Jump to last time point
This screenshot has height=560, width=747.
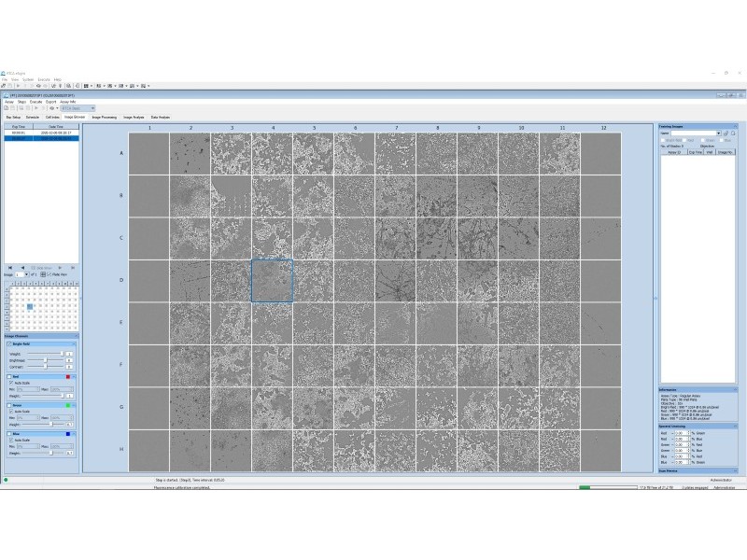click(73, 268)
